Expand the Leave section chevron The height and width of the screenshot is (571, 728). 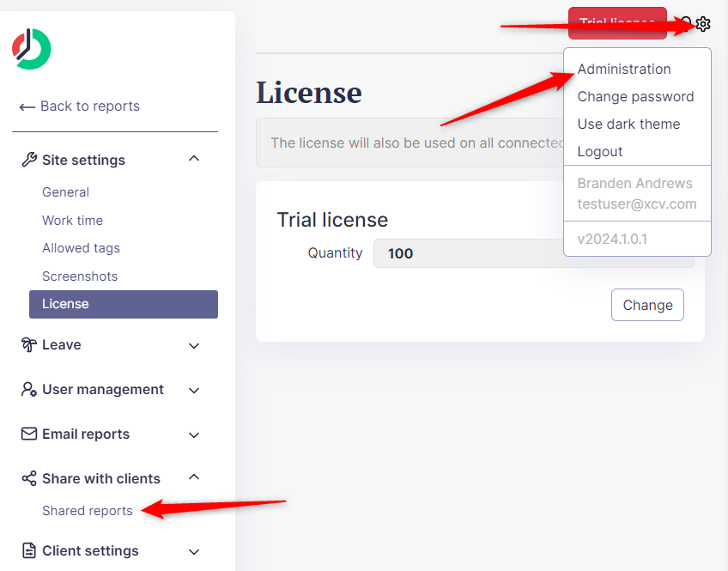(x=194, y=345)
